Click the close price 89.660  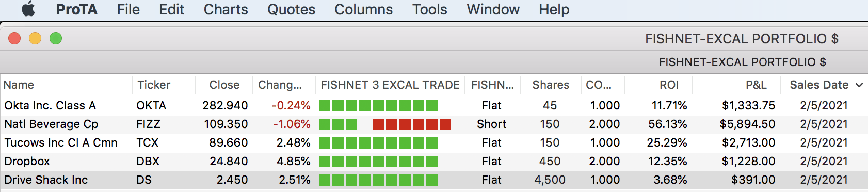tap(229, 142)
